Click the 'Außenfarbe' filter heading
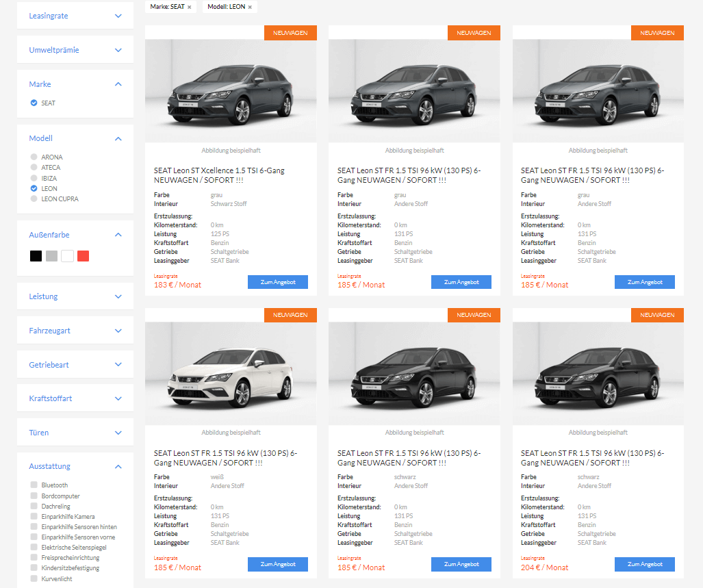703x588 pixels. pos(49,235)
